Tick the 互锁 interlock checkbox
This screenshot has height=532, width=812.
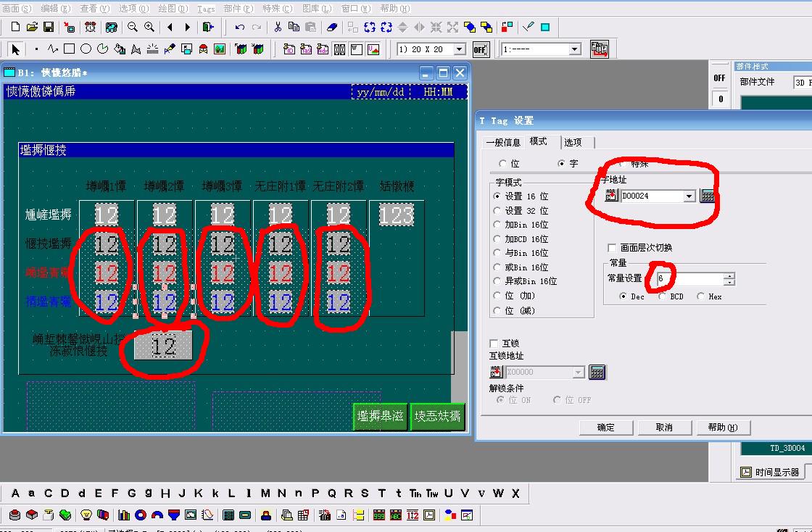(x=494, y=343)
